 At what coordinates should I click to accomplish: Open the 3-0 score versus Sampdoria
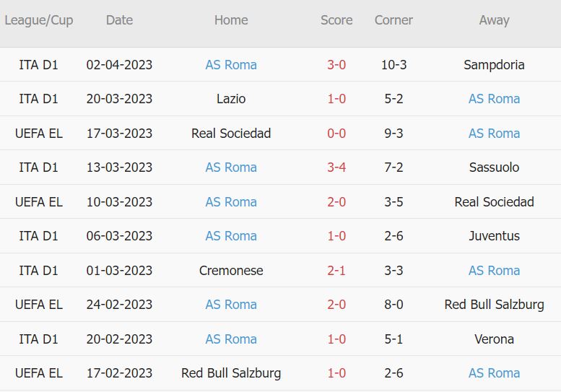336,65
